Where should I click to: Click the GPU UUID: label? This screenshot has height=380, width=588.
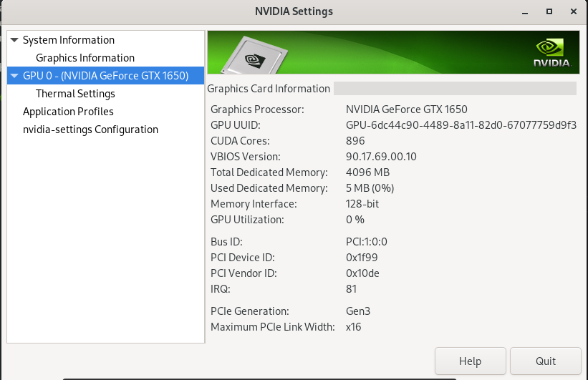pyautogui.click(x=236, y=125)
